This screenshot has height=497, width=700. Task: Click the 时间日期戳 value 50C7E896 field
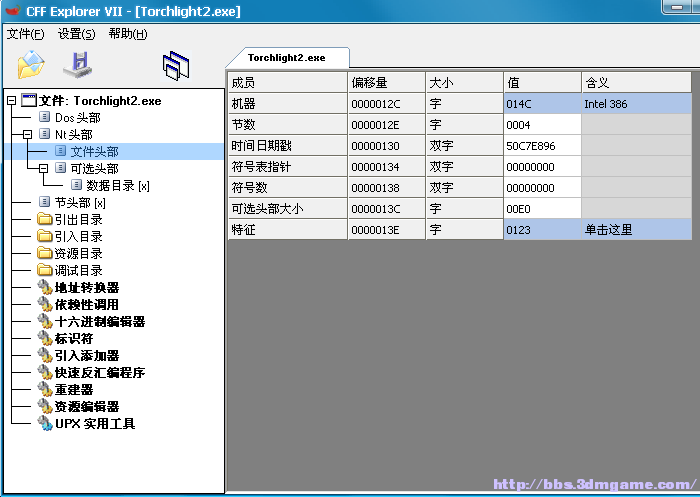(x=542, y=146)
